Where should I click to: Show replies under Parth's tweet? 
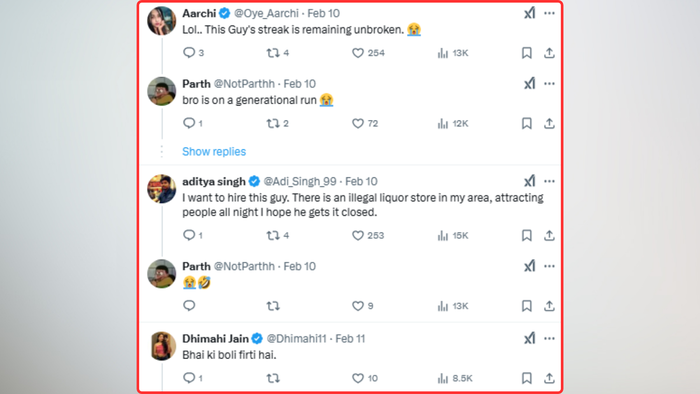click(x=214, y=152)
